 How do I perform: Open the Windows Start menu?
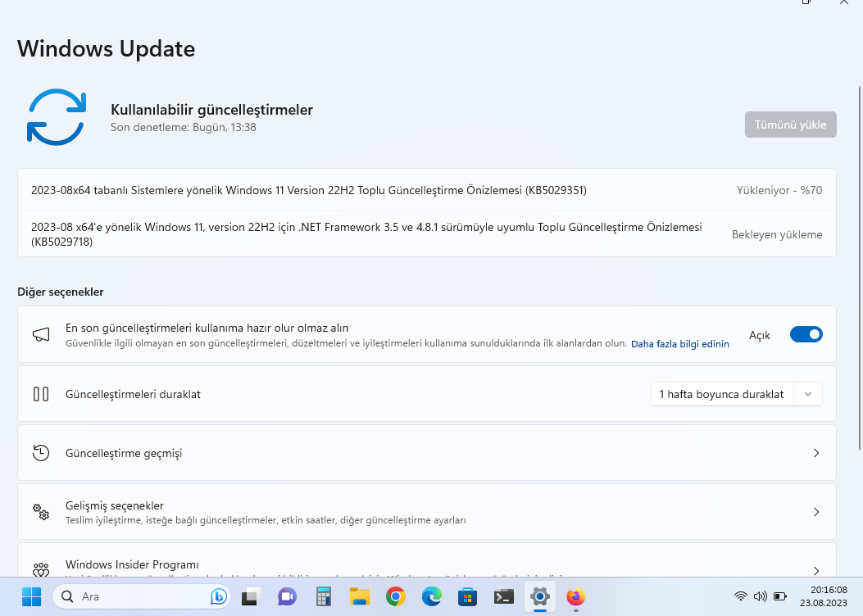point(31,596)
